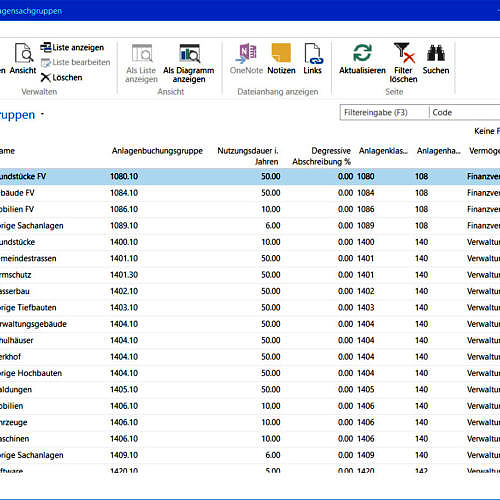
Task: Click Nutzungsdauer 6.00 in row 1409.10
Action: tap(273, 455)
